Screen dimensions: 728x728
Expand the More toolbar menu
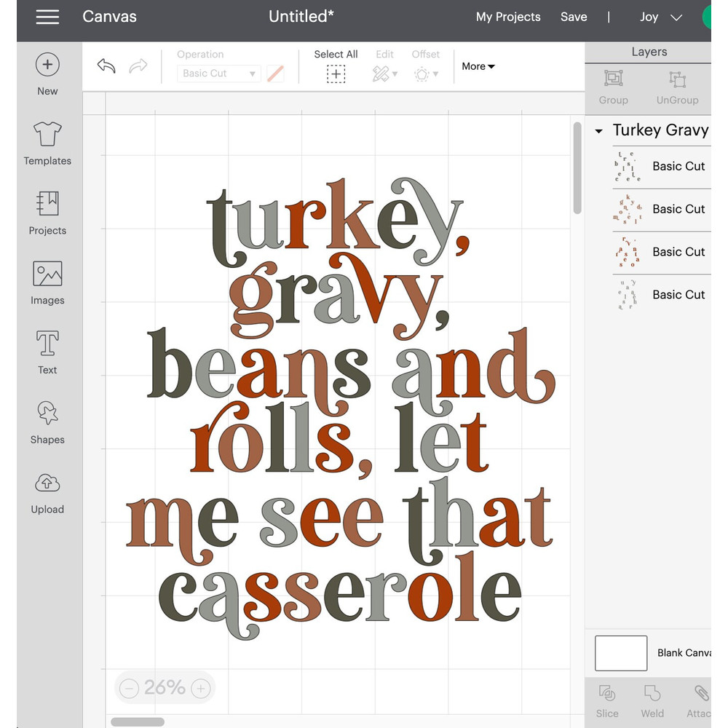478,66
